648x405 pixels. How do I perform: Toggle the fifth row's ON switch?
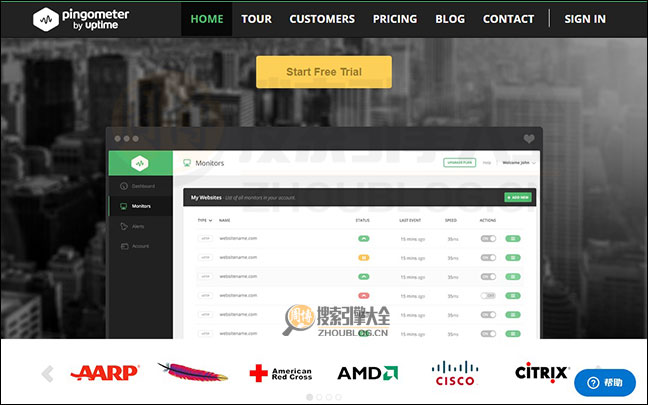click(x=488, y=314)
